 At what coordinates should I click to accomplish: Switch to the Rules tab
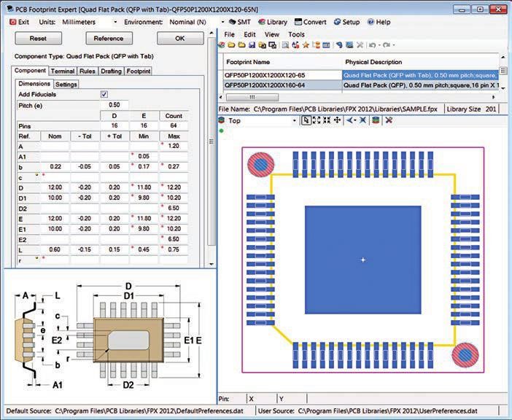click(88, 71)
